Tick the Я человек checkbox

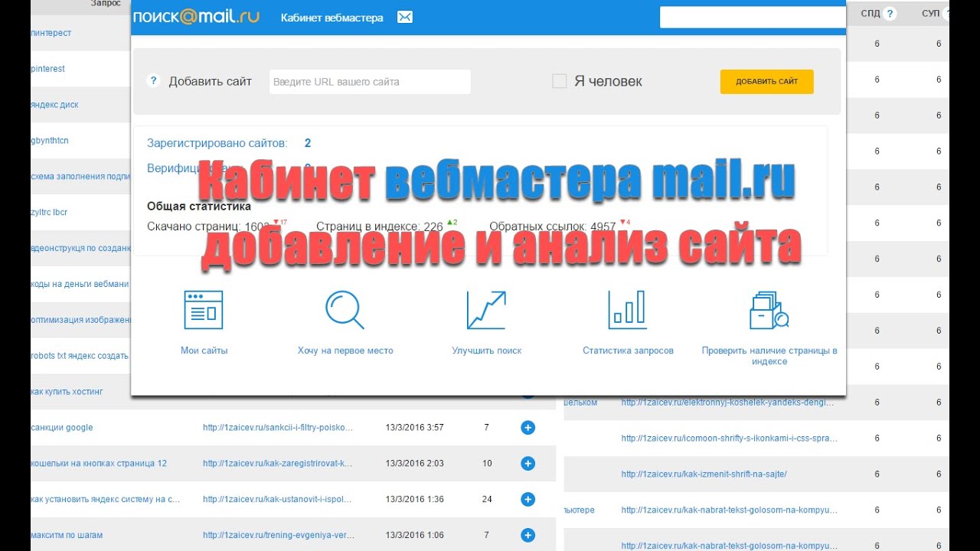(560, 81)
